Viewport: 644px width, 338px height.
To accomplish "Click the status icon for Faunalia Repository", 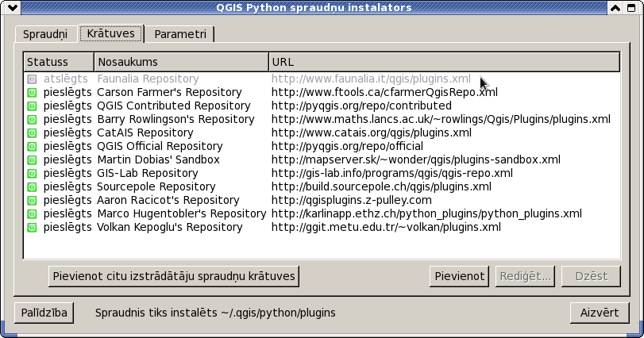I will pyautogui.click(x=32, y=79).
